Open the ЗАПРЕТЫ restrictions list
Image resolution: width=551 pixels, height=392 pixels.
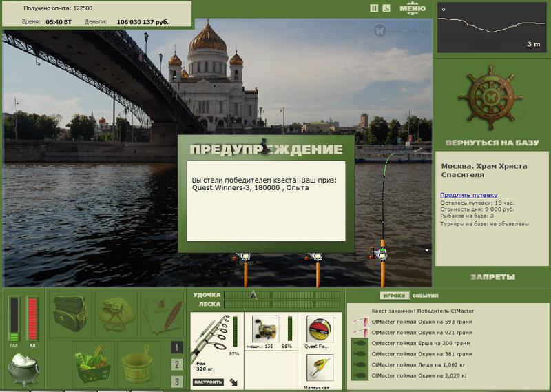pos(492,277)
